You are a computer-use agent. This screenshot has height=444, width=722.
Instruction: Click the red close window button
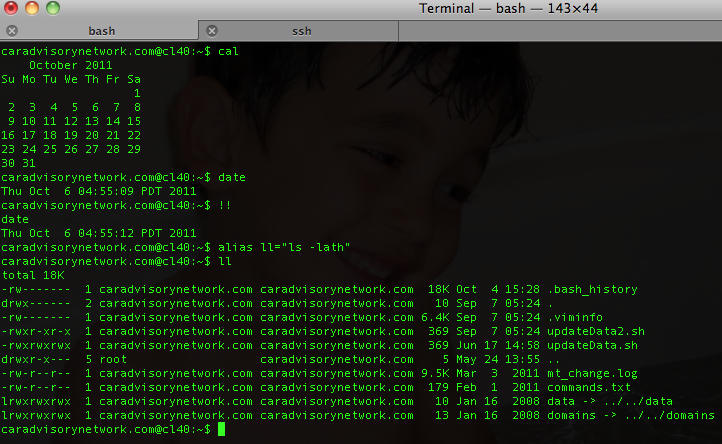click(x=13, y=9)
